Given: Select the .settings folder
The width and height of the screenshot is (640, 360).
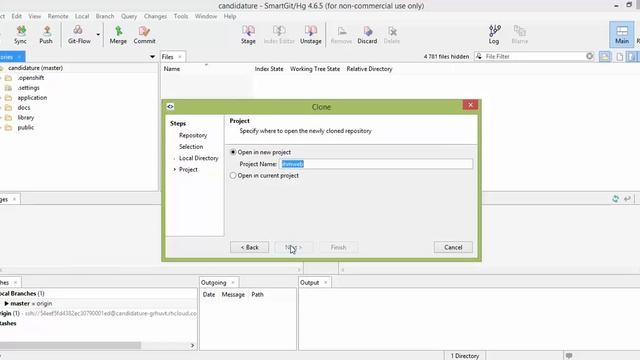Looking at the screenshot, I should pos(28,88).
